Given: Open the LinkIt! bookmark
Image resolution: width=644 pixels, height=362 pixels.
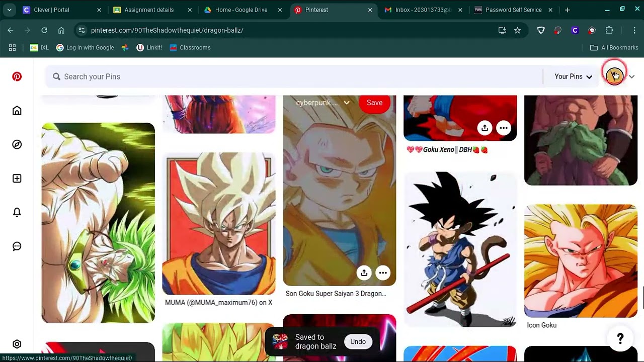Looking at the screenshot, I should 149,48.
